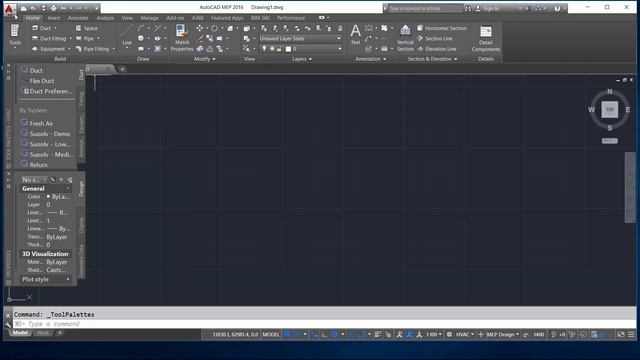Open the MEP Design dropdown in status bar
640x360 pixels.
(502, 334)
